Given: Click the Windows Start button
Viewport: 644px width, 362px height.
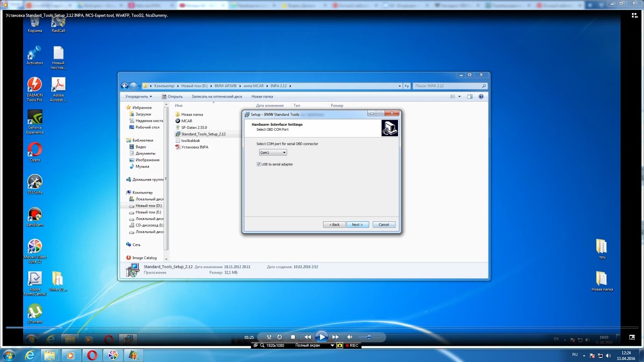Looking at the screenshot, I should click(9, 355).
